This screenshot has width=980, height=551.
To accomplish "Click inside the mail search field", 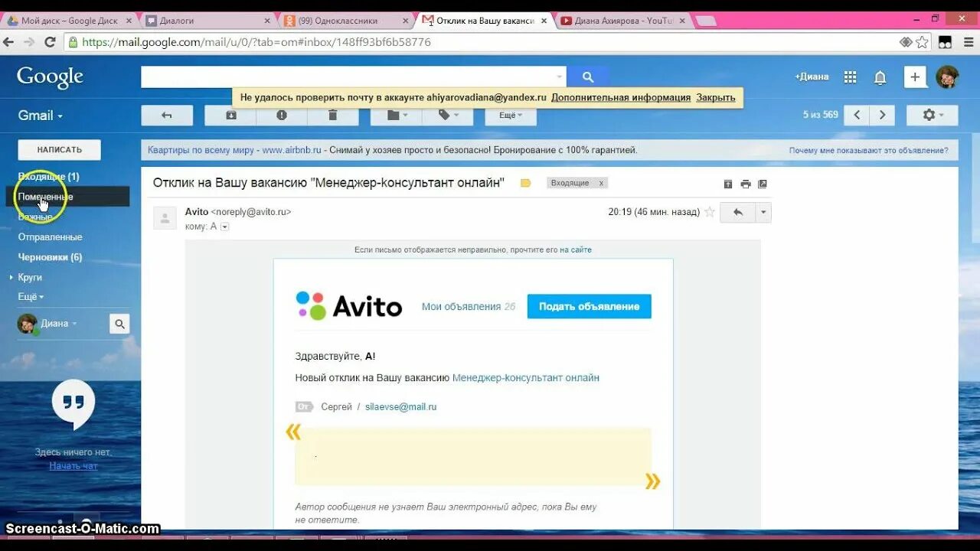I will [347, 77].
